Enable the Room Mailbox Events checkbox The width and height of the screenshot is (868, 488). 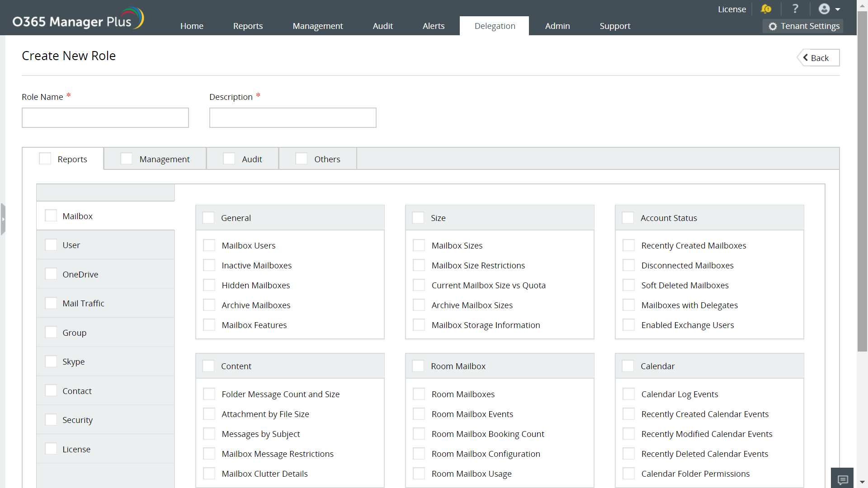point(419,414)
